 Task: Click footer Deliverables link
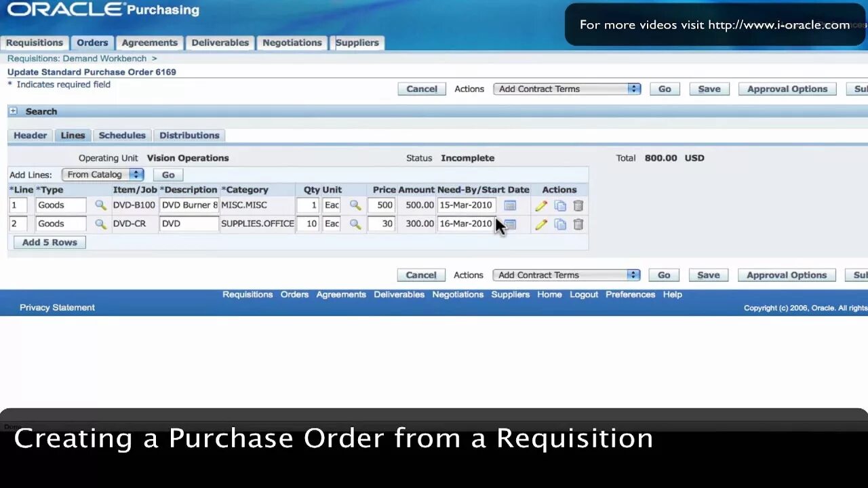(x=399, y=295)
